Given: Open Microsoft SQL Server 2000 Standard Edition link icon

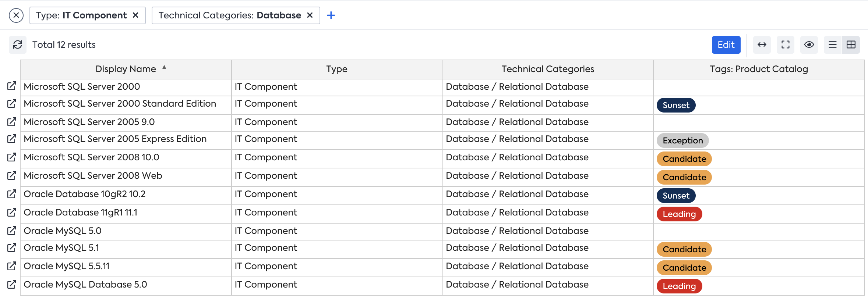Looking at the screenshot, I should 12,104.
